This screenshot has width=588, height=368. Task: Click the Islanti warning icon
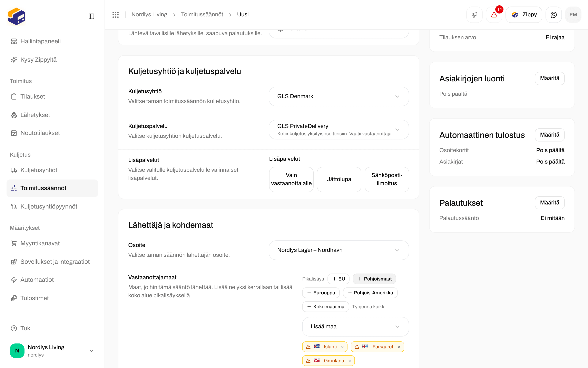pos(308,347)
